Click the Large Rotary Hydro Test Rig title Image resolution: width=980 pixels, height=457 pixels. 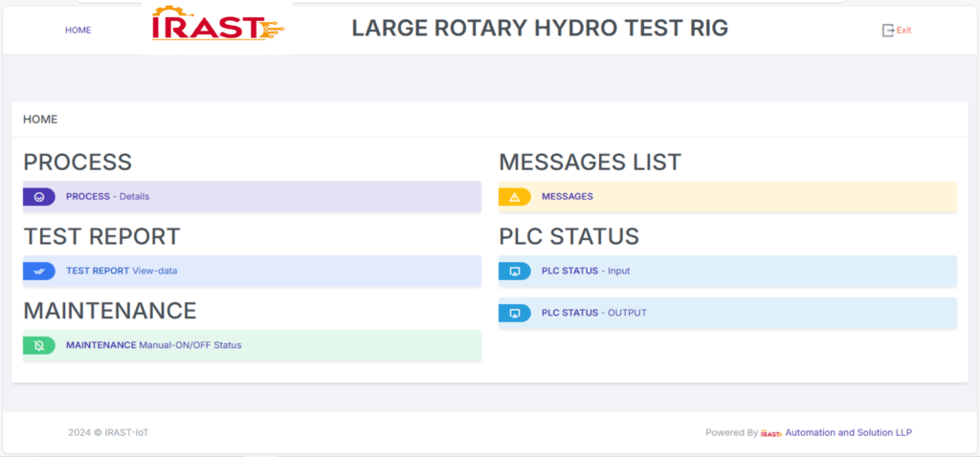pos(540,28)
